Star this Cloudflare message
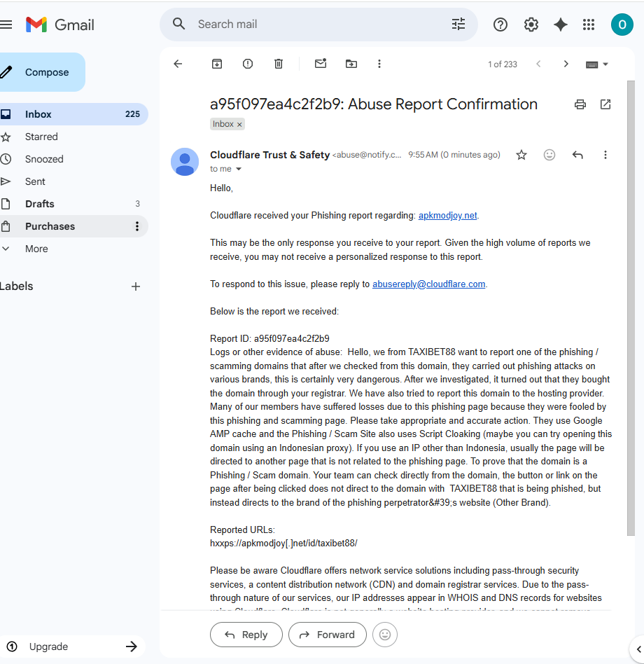The image size is (644, 664). point(521,155)
